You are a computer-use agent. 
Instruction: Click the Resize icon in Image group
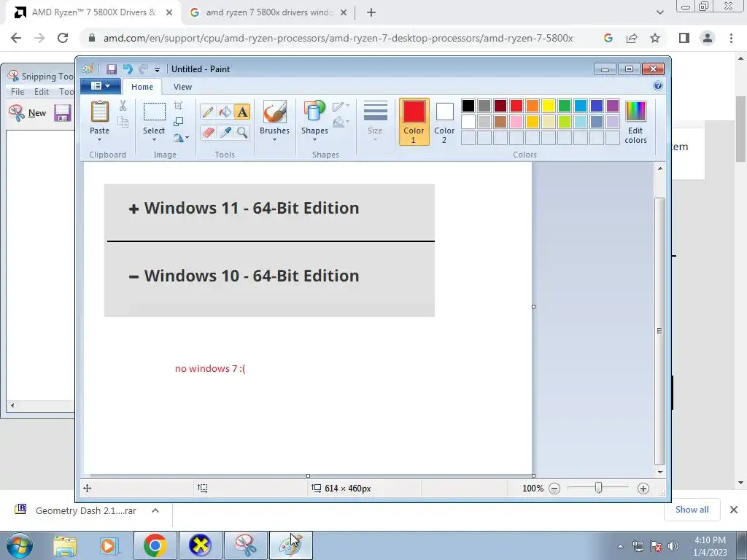(x=178, y=122)
